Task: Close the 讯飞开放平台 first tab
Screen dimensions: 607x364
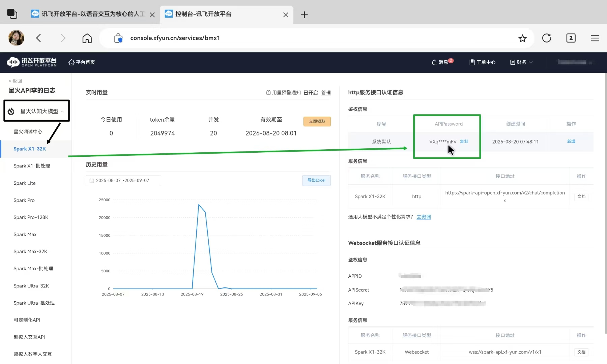Action: (152, 15)
